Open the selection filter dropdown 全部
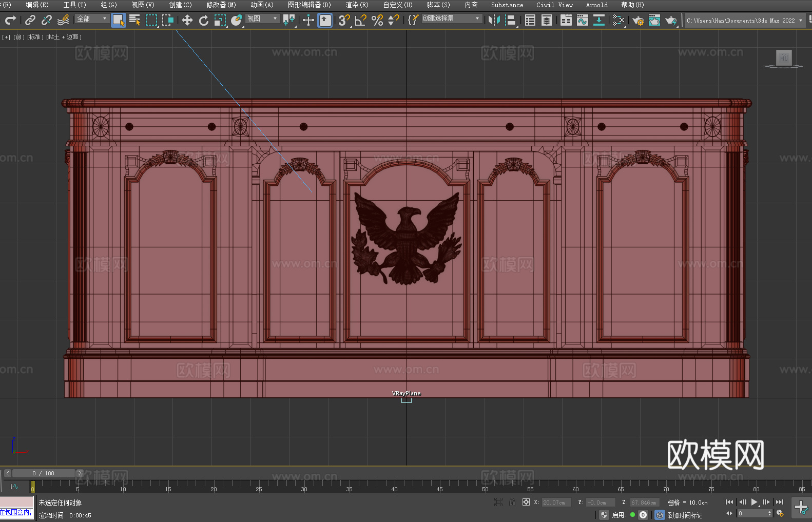The image size is (812, 522). click(92, 18)
